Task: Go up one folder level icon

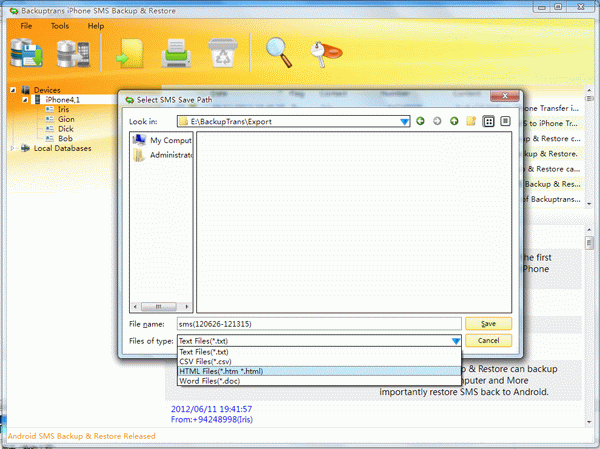Action: tap(454, 121)
